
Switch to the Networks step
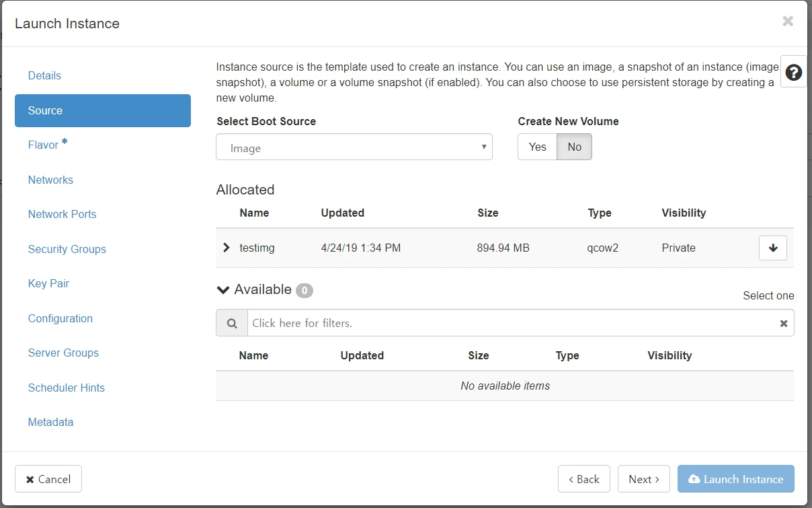[x=50, y=180]
